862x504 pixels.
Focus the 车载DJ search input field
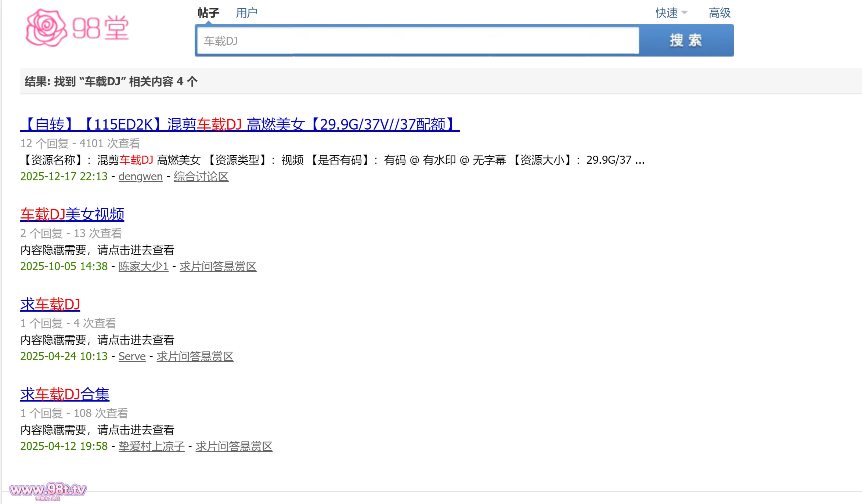point(418,40)
